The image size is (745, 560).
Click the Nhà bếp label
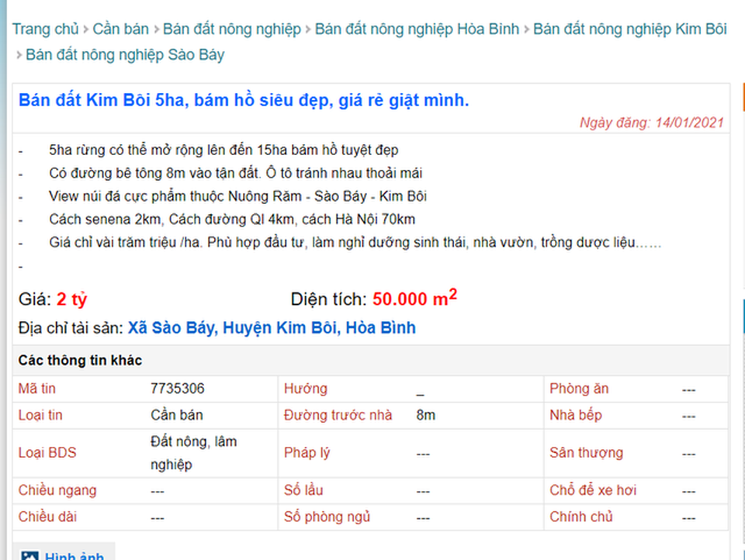click(x=575, y=415)
